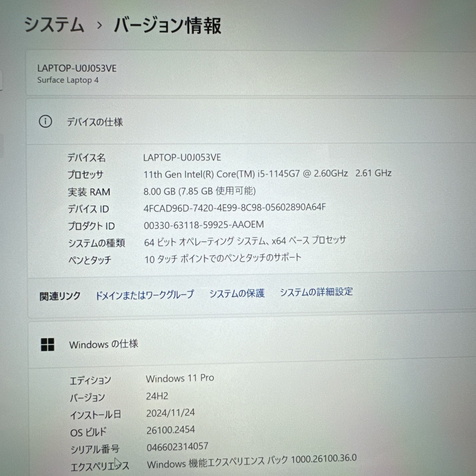Screen dimensions: 476x476
Task: Click the バージョン情報 page title
Action: [167, 26]
